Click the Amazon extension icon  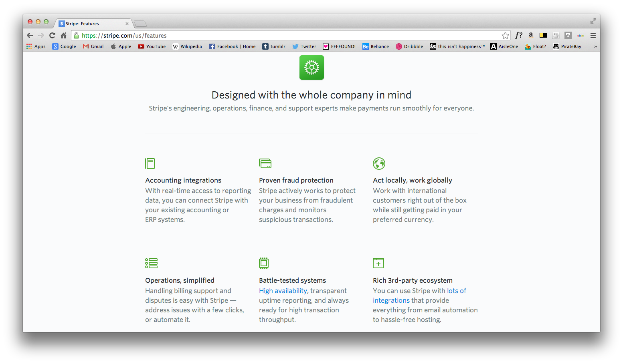pyautogui.click(x=531, y=35)
